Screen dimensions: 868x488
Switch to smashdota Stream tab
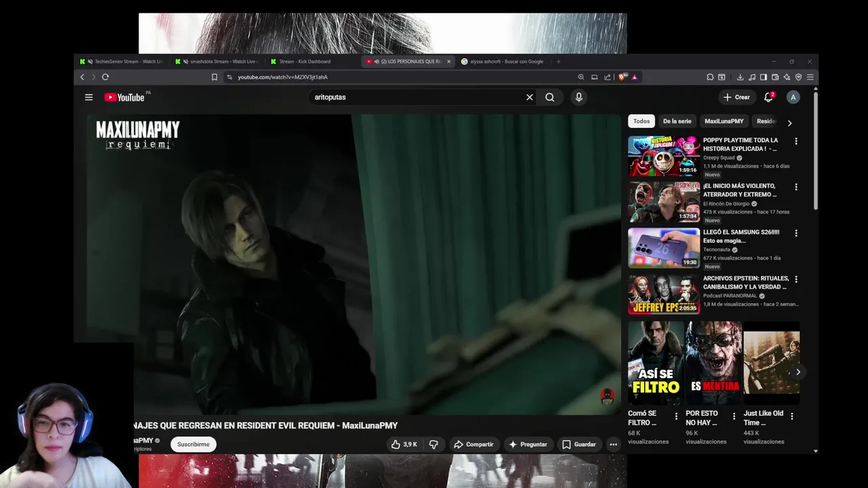coord(217,62)
